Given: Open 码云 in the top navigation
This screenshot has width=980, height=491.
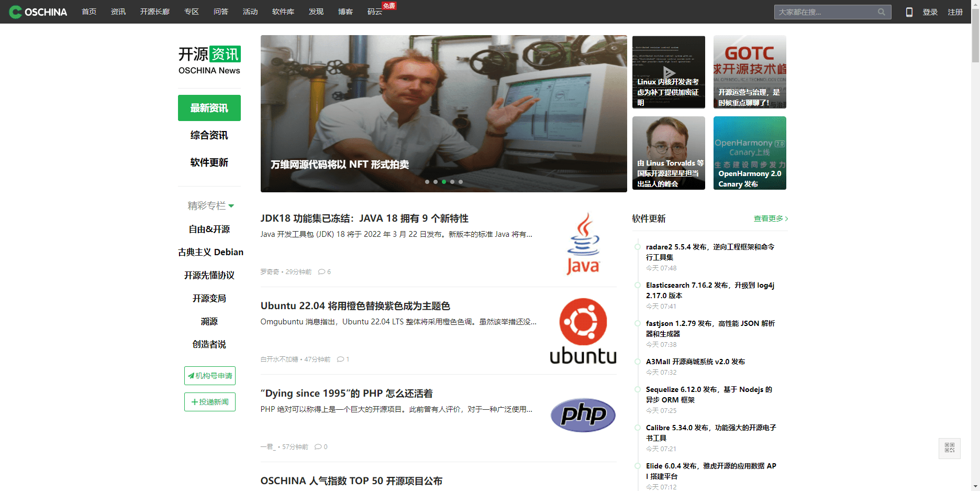Looking at the screenshot, I should point(375,12).
